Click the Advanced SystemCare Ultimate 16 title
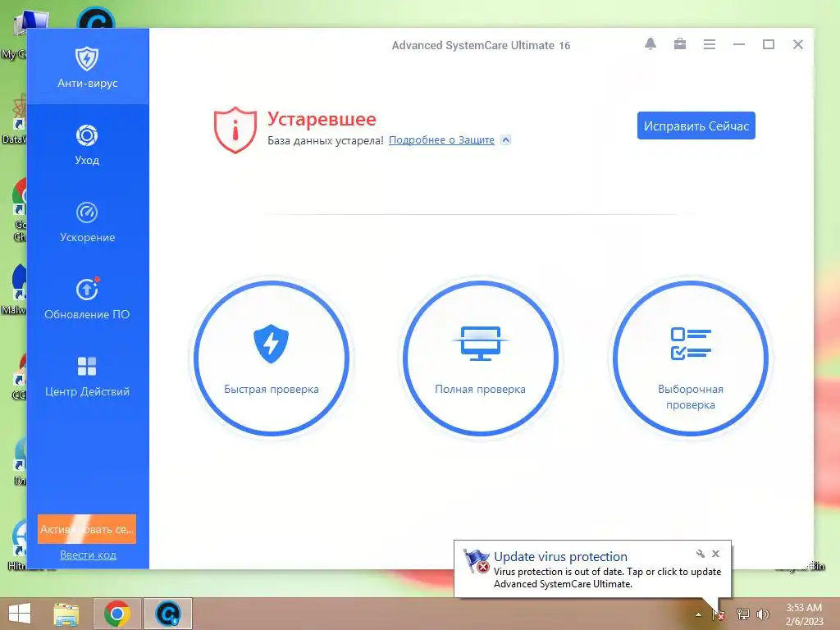This screenshot has width=840, height=630. point(481,46)
